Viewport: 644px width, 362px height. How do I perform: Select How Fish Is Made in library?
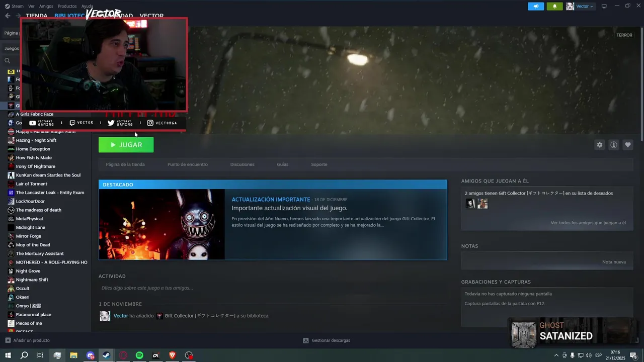pyautogui.click(x=34, y=158)
